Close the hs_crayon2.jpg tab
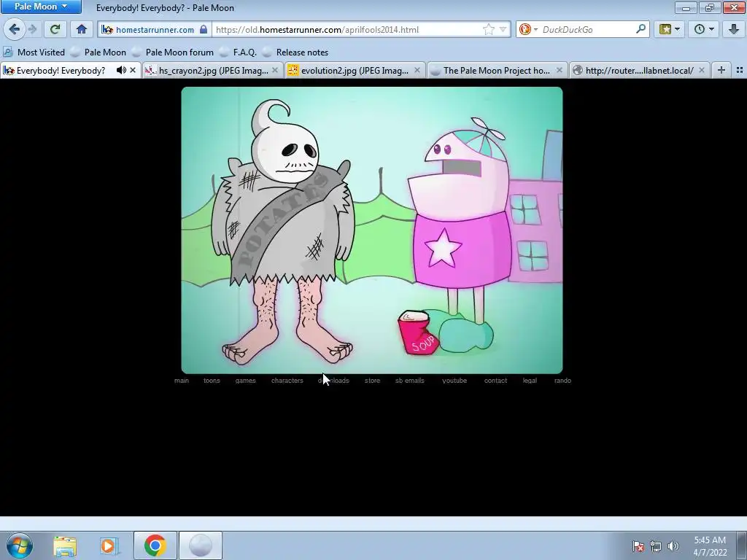Screen dimensions: 747x560 (x=275, y=70)
